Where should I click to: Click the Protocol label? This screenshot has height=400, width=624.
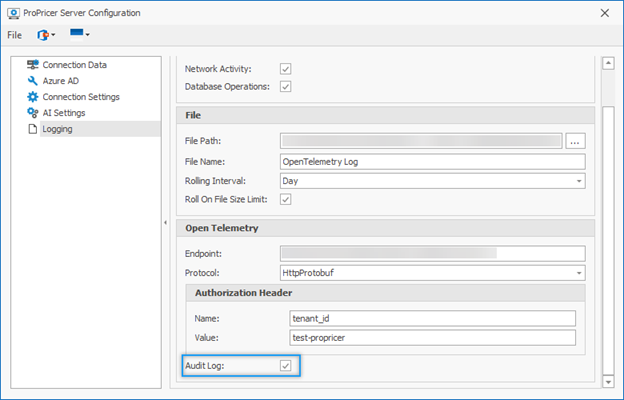[202, 273]
